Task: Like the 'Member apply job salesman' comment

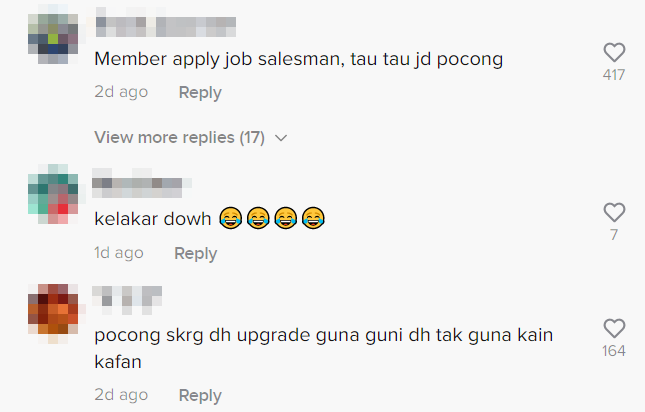Action: coord(614,52)
